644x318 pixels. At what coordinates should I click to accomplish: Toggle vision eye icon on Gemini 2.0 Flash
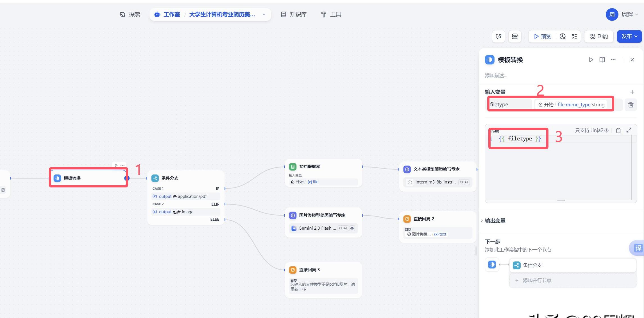pos(352,228)
